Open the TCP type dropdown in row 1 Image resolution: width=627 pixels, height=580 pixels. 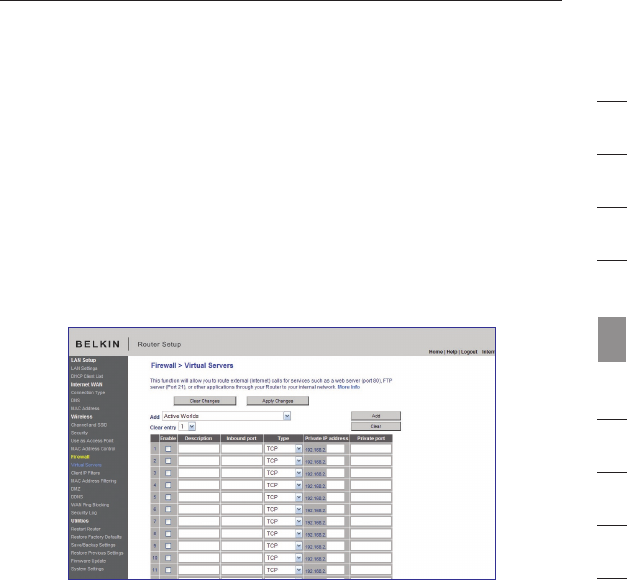pos(283,449)
